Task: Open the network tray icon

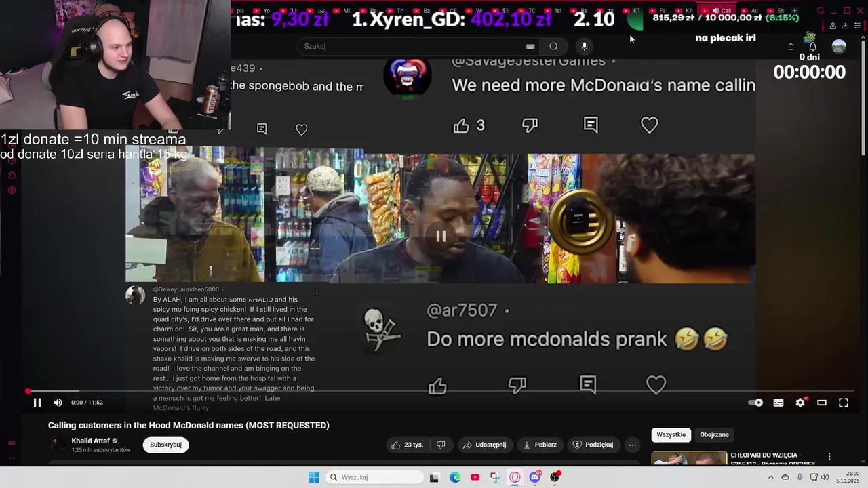Action: click(812, 477)
